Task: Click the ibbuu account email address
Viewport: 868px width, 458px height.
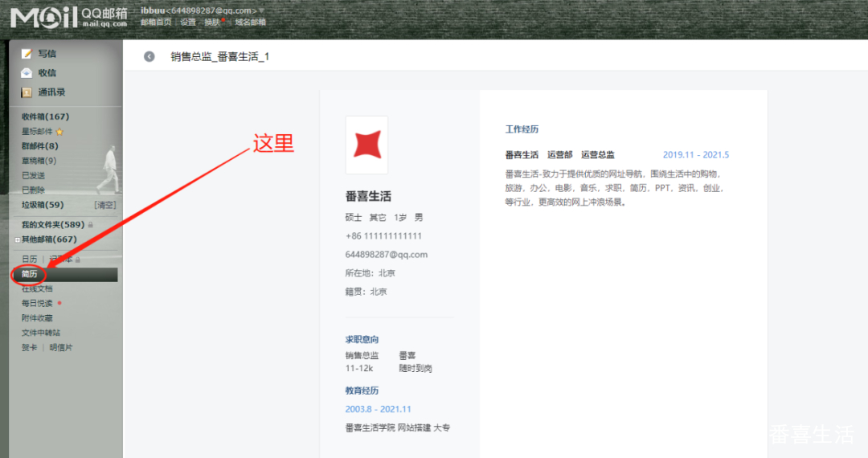Action: pyautogui.click(x=199, y=10)
